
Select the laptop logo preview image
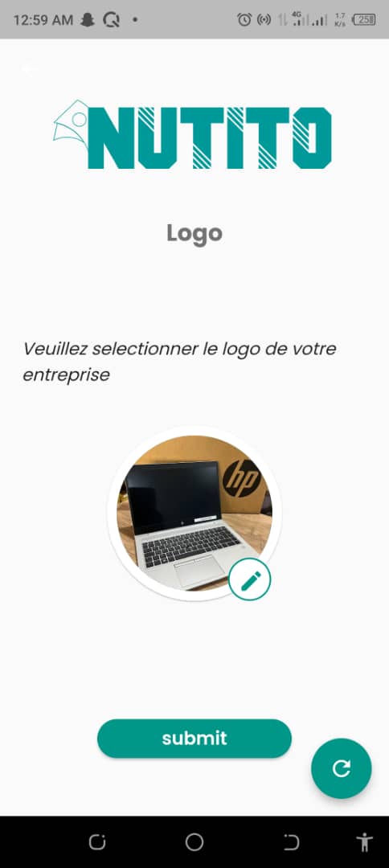194,513
